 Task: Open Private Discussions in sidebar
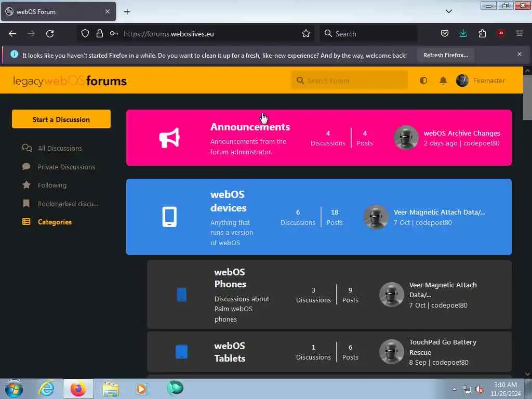66,167
